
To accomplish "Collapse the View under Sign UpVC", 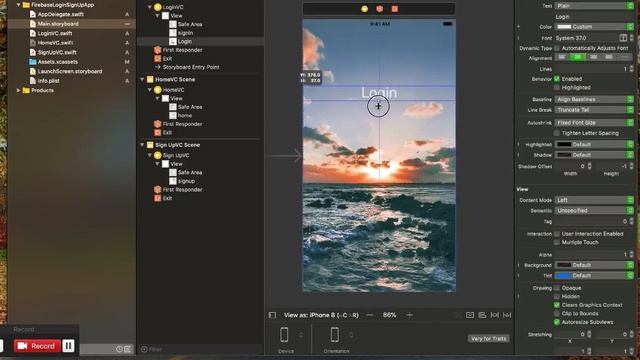I will 157,164.
